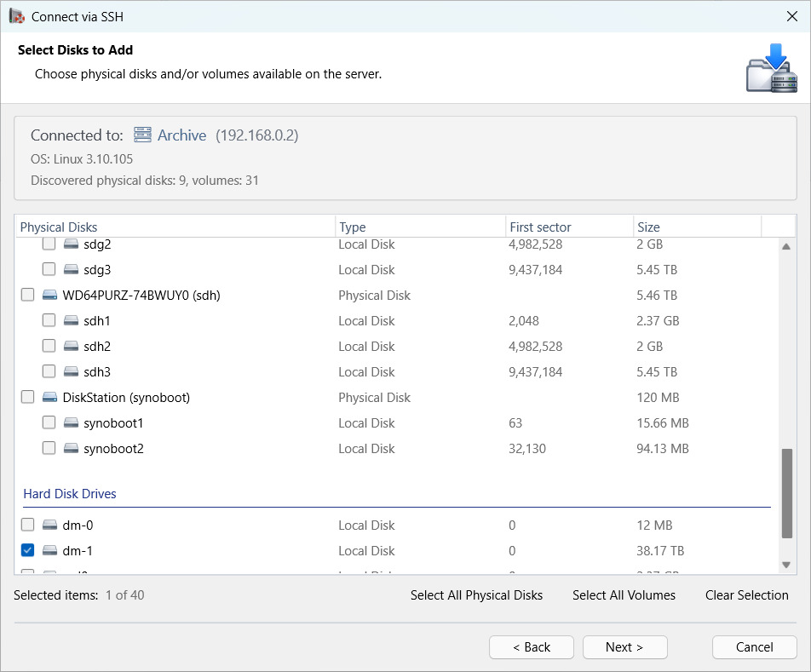Image resolution: width=811 pixels, height=672 pixels.
Task: Click the 'OS: Linux 3.10.105' text
Action: click(82, 159)
